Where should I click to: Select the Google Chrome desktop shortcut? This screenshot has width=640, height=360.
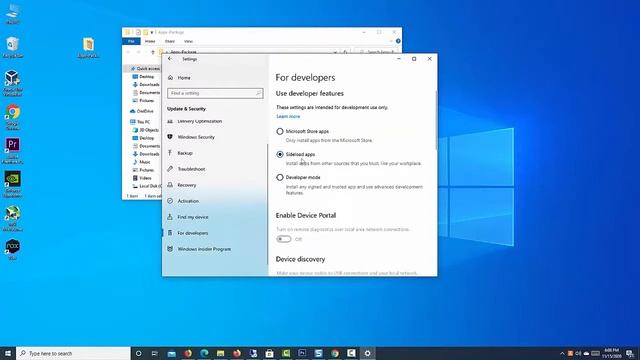coord(13,117)
